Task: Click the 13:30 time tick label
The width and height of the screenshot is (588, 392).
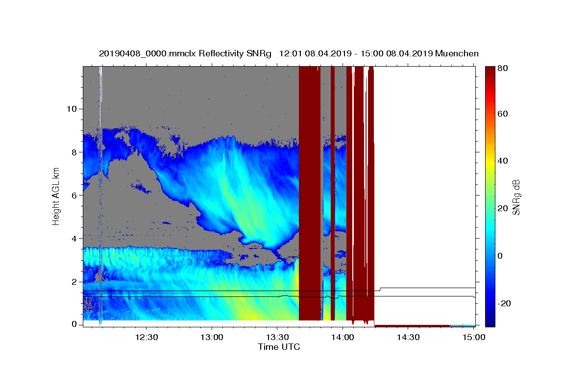Action: [x=277, y=337]
